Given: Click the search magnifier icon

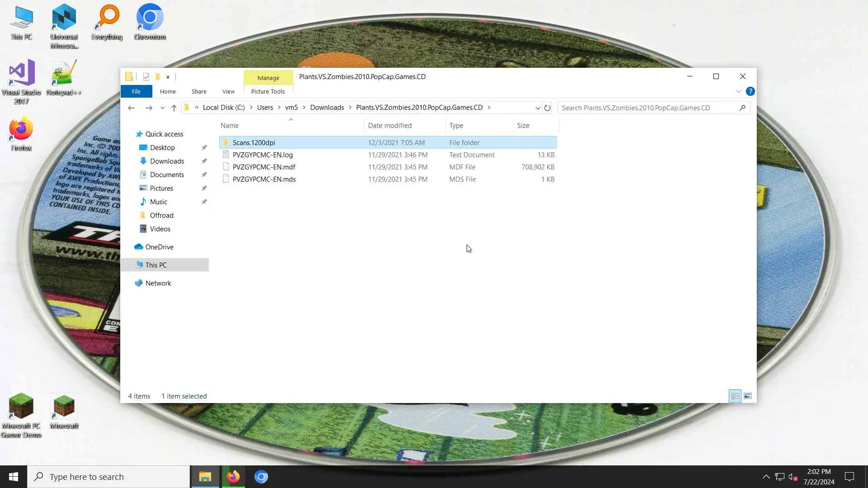Looking at the screenshot, I should 742,108.
